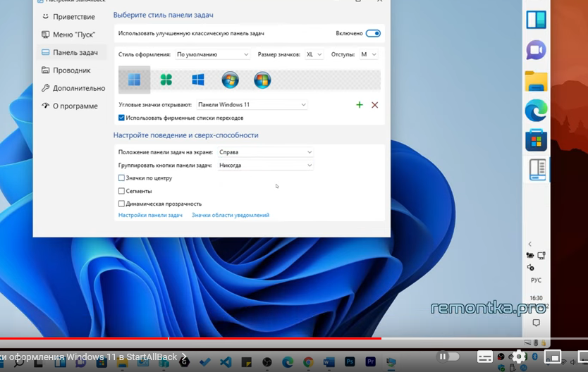The width and height of the screenshot is (588, 372).
Task: Check the "Сегменты" option
Action: tap(122, 191)
